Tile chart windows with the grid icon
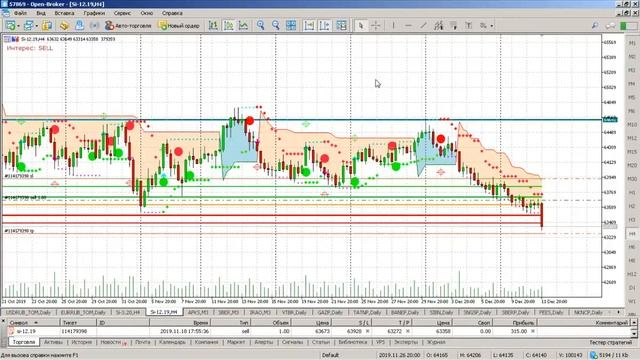The image size is (640, 360). tap(291, 25)
